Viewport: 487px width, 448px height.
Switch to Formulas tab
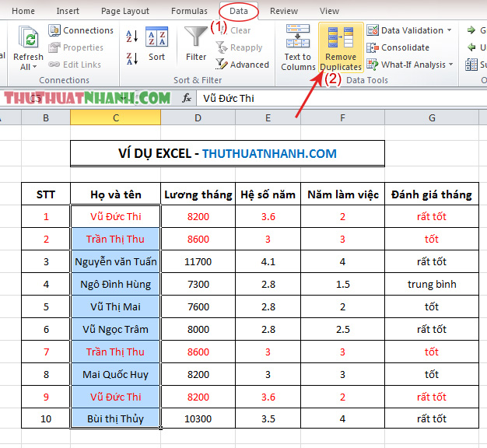pyautogui.click(x=189, y=11)
